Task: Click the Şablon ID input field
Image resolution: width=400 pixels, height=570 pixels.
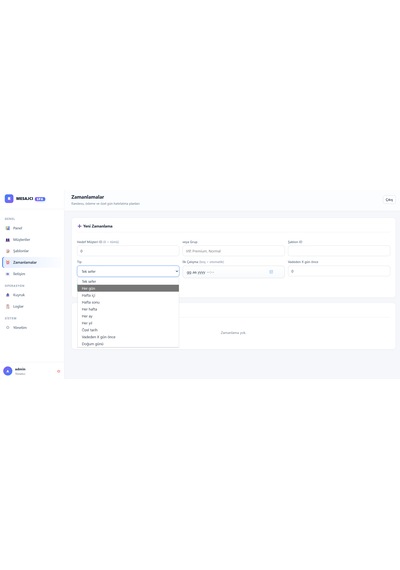Action: 339,251
